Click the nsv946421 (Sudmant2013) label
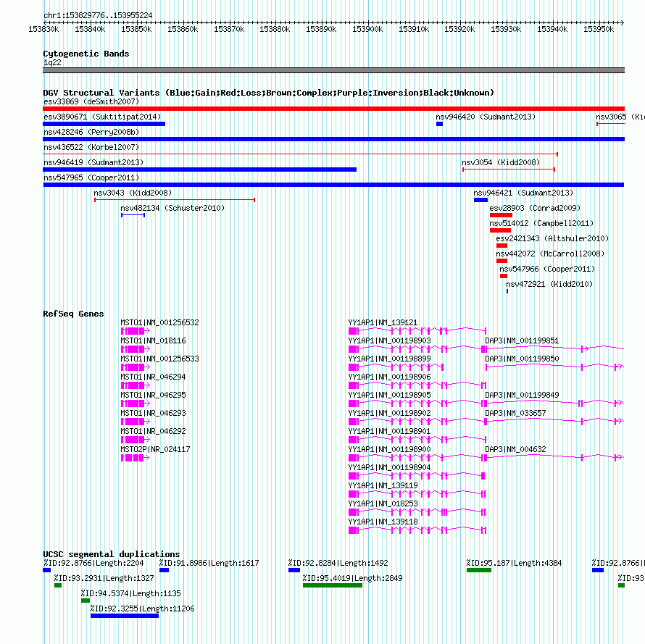The width and height of the screenshot is (645, 644). [x=523, y=193]
